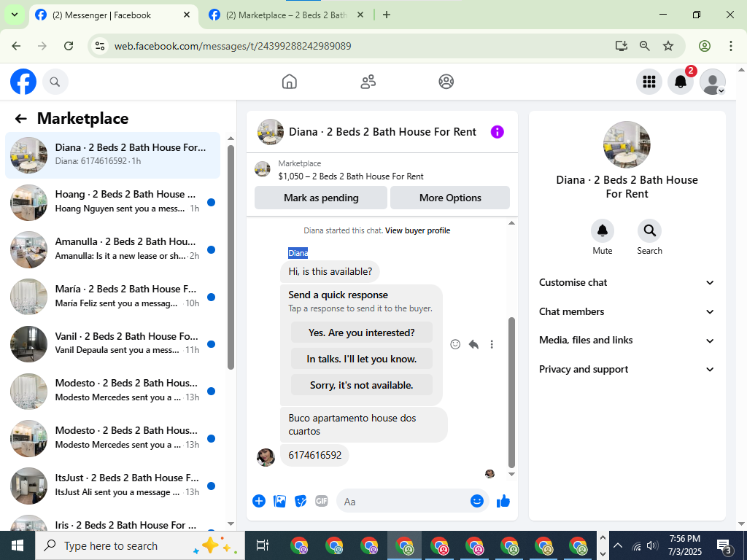Open María Feliz conversation
This screenshot has width=747, height=560.
tap(112, 296)
